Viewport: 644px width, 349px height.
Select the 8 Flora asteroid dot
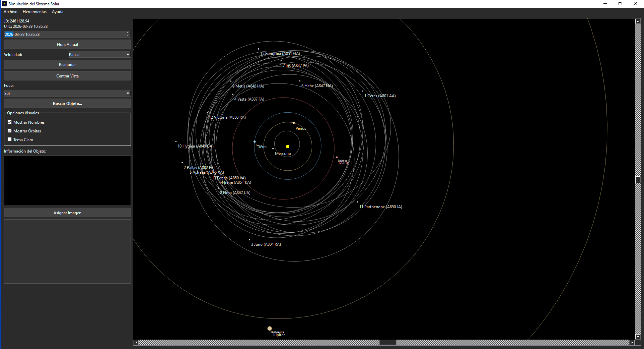click(x=218, y=188)
